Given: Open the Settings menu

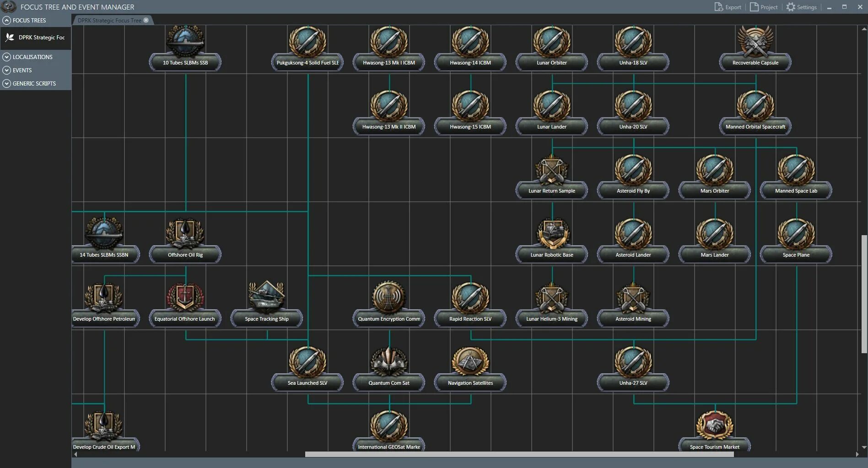Looking at the screenshot, I should click(802, 7).
